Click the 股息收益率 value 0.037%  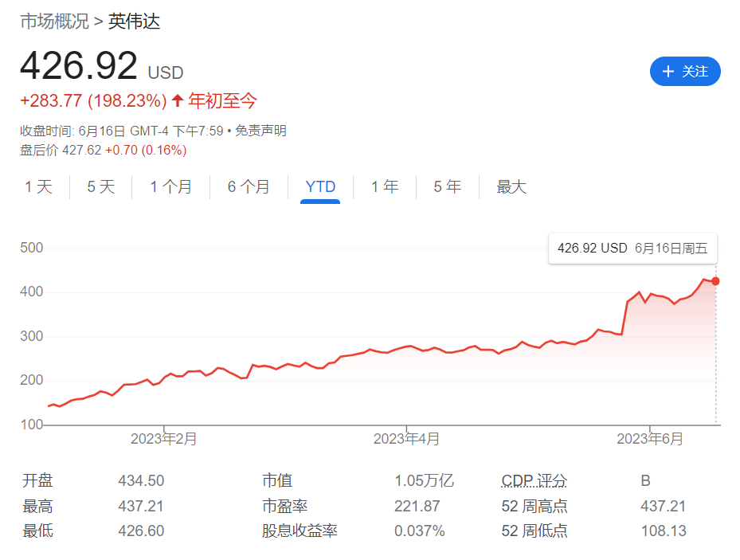pos(420,531)
